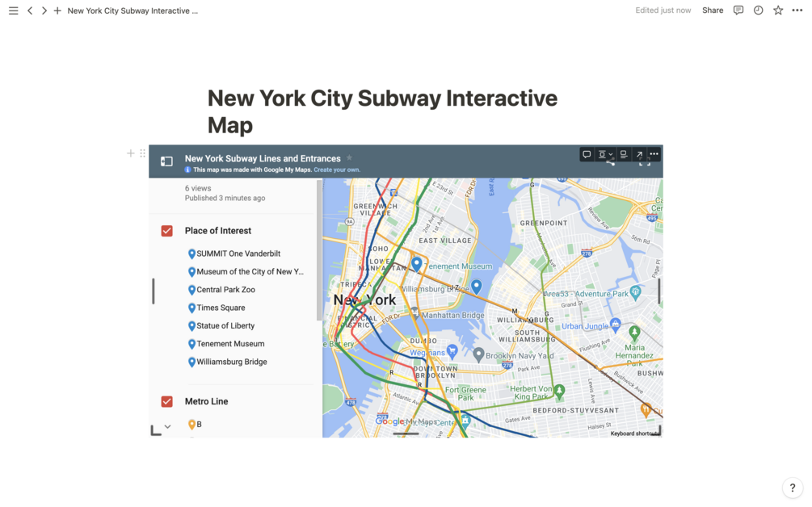Image resolution: width=812 pixels, height=507 pixels.
Task: Click the embed left resize handle
Action: coord(154,291)
